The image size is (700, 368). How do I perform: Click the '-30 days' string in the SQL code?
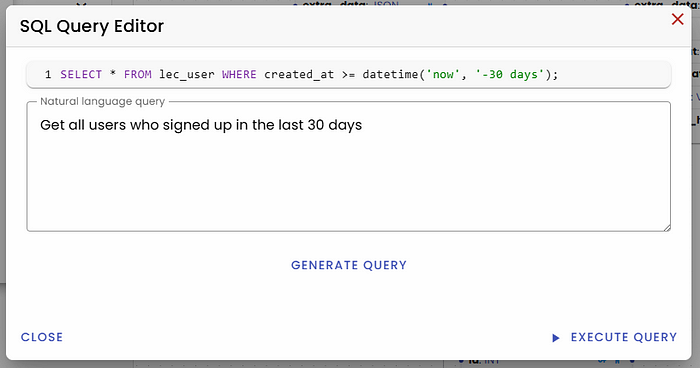click(509, 75)
